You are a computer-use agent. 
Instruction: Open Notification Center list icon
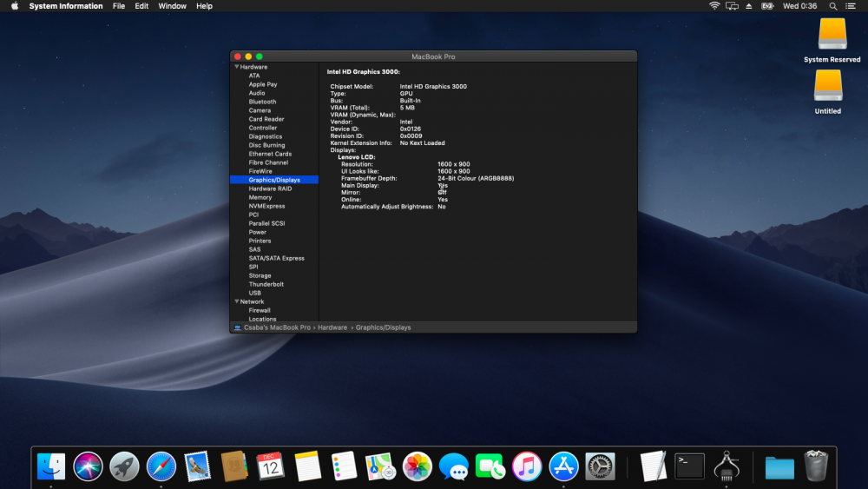click(851, 6)
